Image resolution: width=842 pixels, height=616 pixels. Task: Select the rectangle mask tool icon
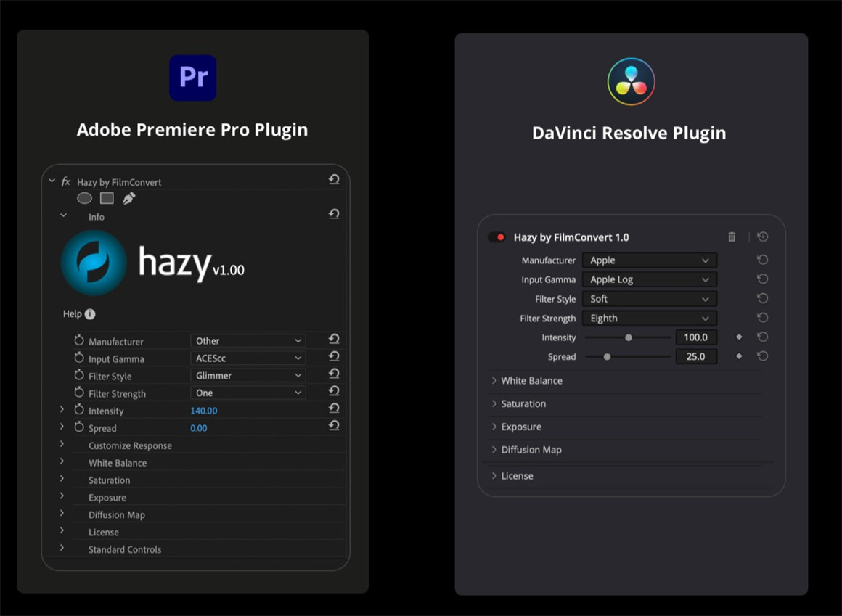coord(107,198)
